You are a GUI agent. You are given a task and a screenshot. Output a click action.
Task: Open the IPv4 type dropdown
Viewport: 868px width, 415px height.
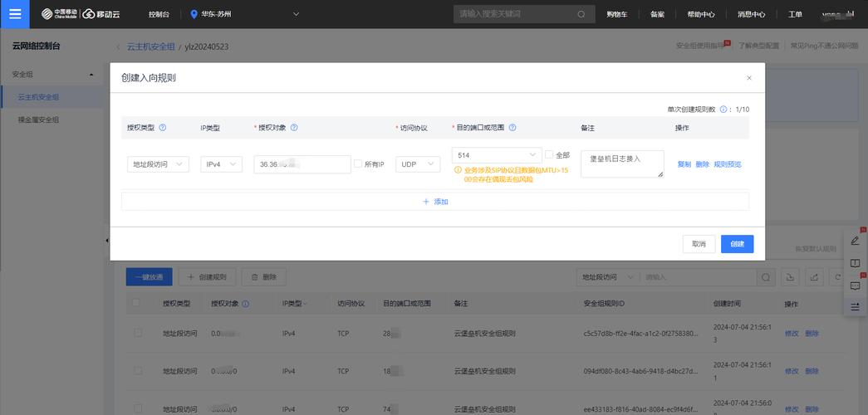pyautogui.click(x=222, y=164)
